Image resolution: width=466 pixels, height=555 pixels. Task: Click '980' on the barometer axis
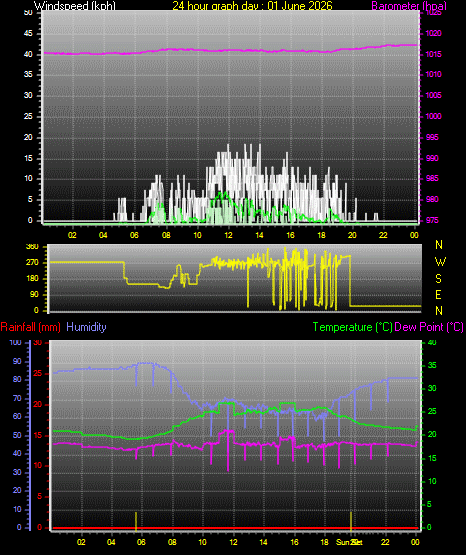432,200
